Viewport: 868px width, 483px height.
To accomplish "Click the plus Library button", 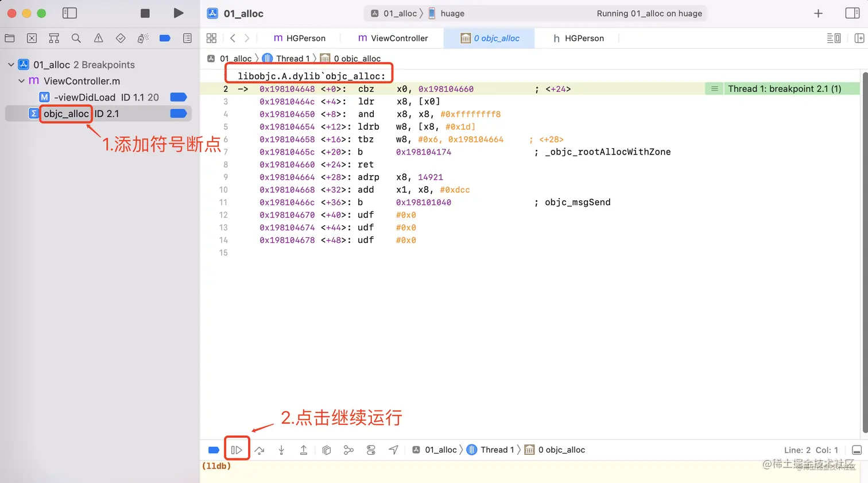I will coord(819,13).
